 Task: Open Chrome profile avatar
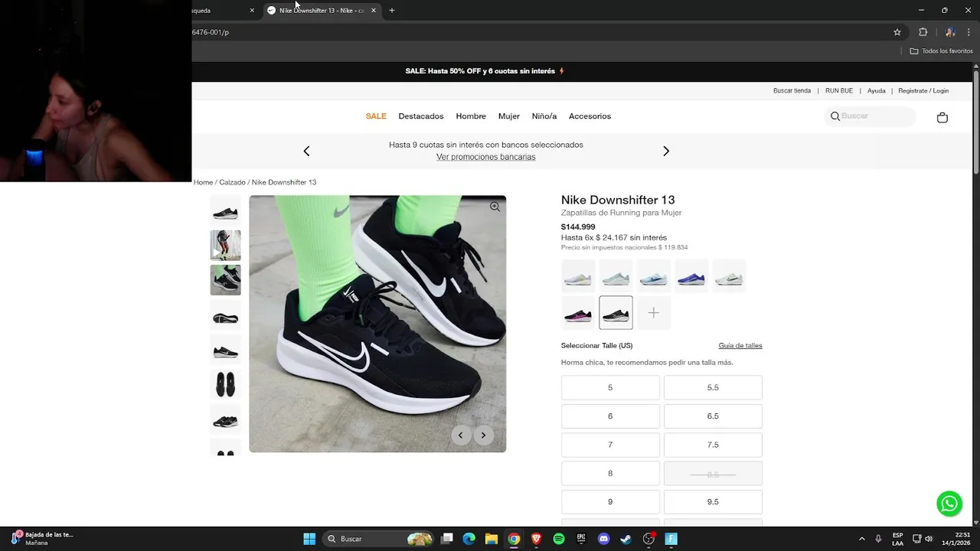tap(950, 32)
